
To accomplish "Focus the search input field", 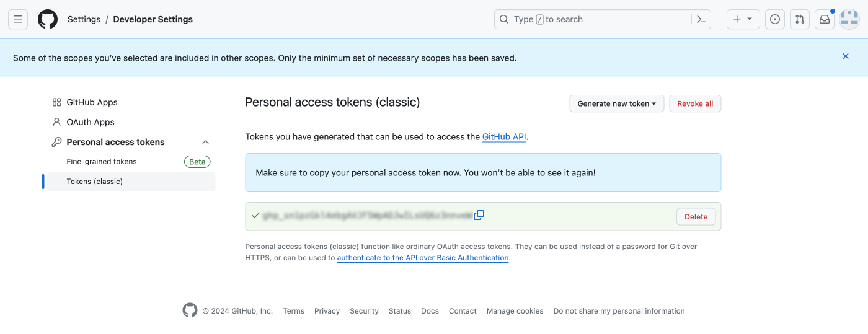I will (595, 19).
